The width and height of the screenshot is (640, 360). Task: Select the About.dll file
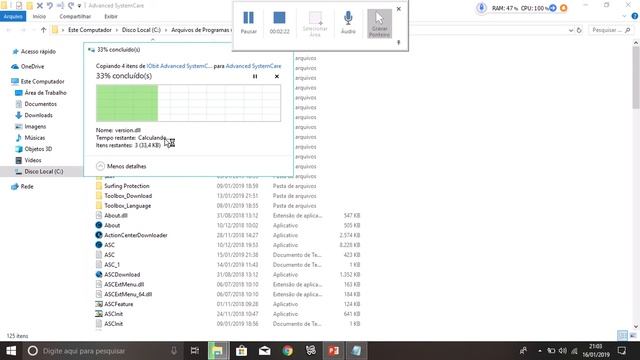coord(116,215)
